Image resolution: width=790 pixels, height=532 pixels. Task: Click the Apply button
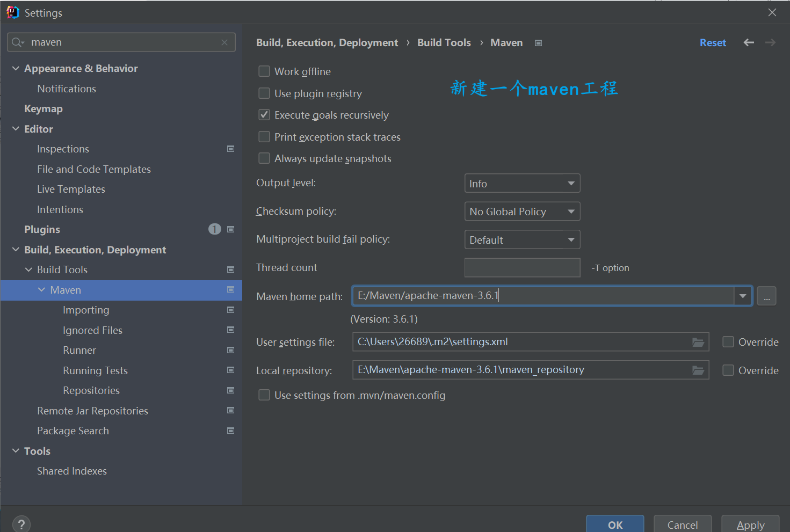750,524
